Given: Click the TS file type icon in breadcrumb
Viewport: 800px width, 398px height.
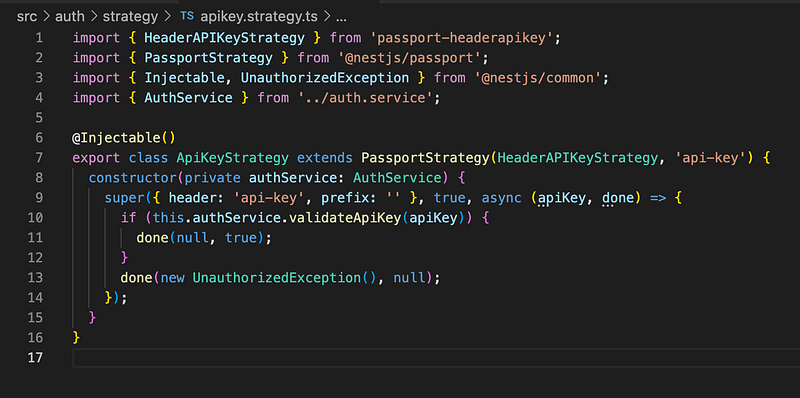Looking at the screenshot, I should pyautogui.click(x=187, y=16).
